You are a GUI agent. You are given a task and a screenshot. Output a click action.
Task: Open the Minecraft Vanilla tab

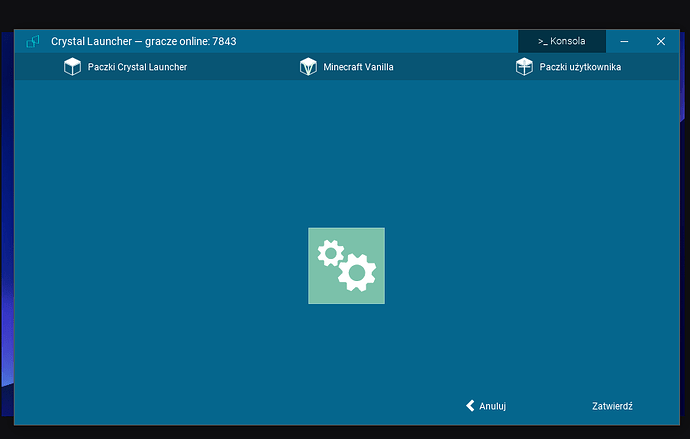pyautogui.click(x=358, y=67)
